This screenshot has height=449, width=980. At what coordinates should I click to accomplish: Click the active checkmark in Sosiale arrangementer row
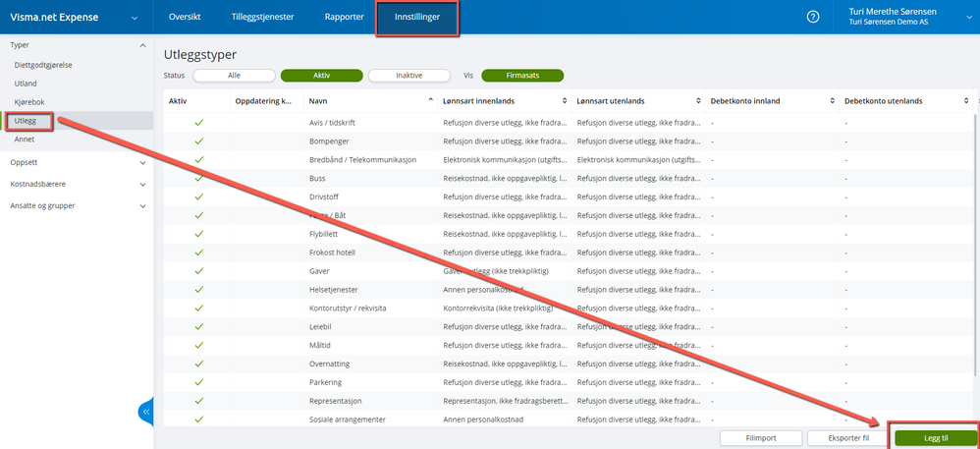point(199,419)
